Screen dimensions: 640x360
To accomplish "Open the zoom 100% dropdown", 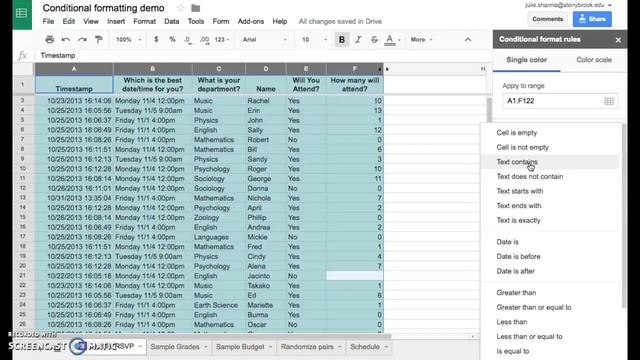I will click(x=128, y=40).
